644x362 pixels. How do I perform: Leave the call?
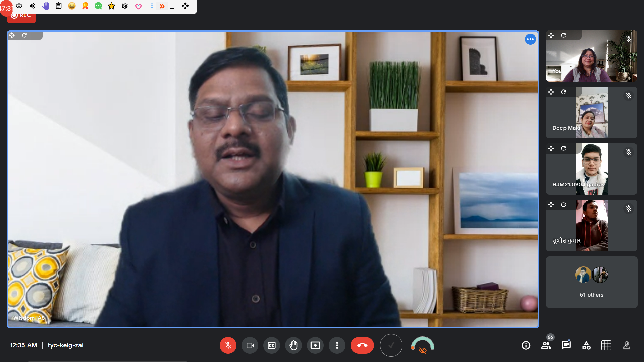click(362, 345)
